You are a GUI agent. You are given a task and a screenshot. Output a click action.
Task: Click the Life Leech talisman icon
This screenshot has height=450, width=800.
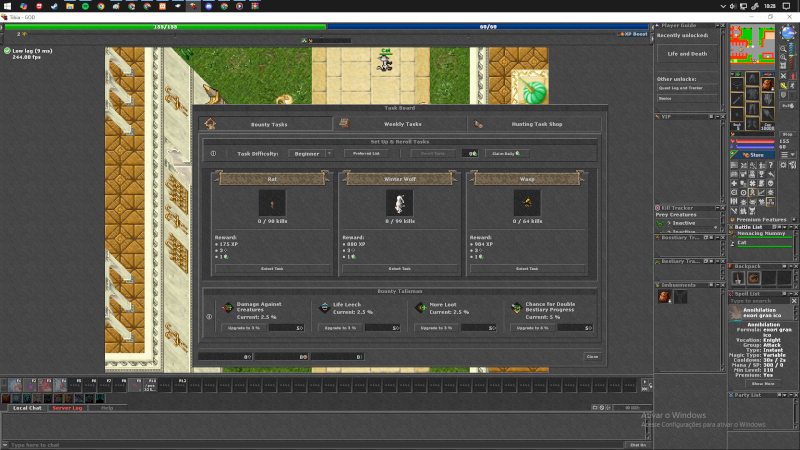[324, 307]
